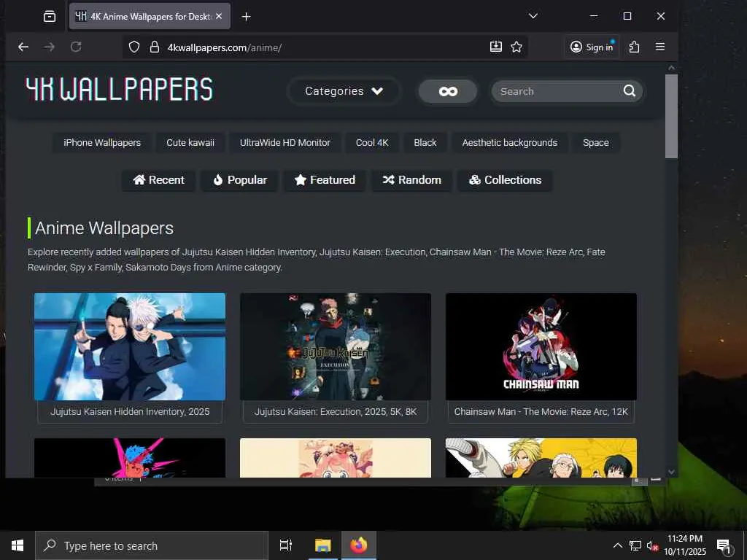Open the Black tag

coord(425,142)
